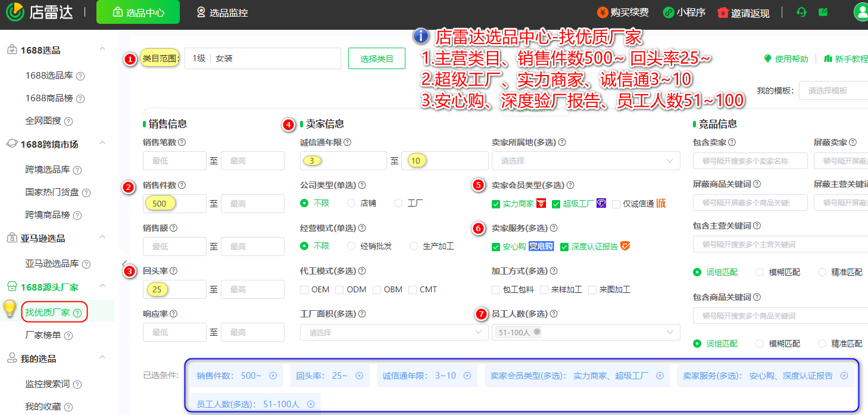This screenshot has width=868, height=415.
Task: Uncheck the 实力商家 checkbox
Action: pos(496,204)
